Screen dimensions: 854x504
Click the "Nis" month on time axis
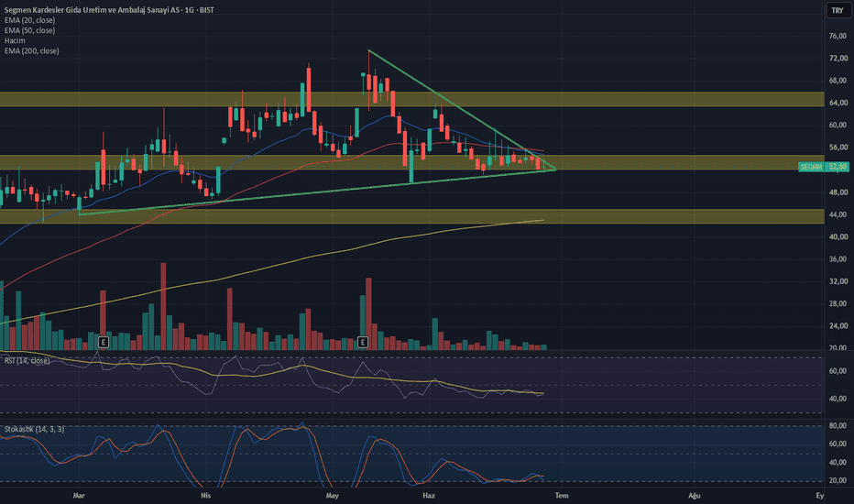[205, 495]
